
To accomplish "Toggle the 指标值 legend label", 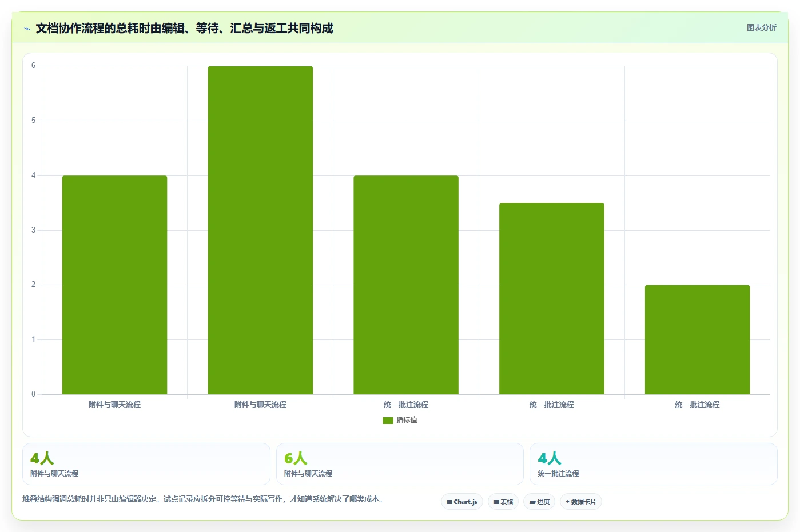I will 407,420.
